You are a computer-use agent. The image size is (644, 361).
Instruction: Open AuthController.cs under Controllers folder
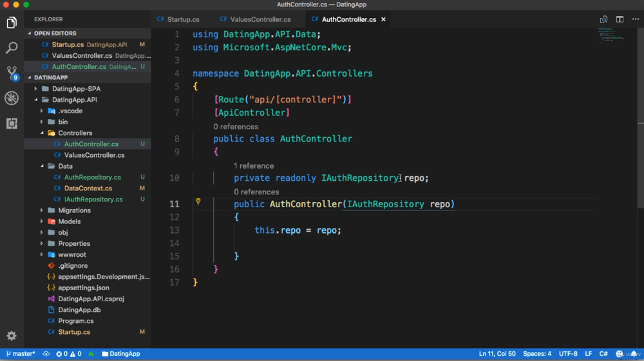pyautogui.click(x=88, y=144)
